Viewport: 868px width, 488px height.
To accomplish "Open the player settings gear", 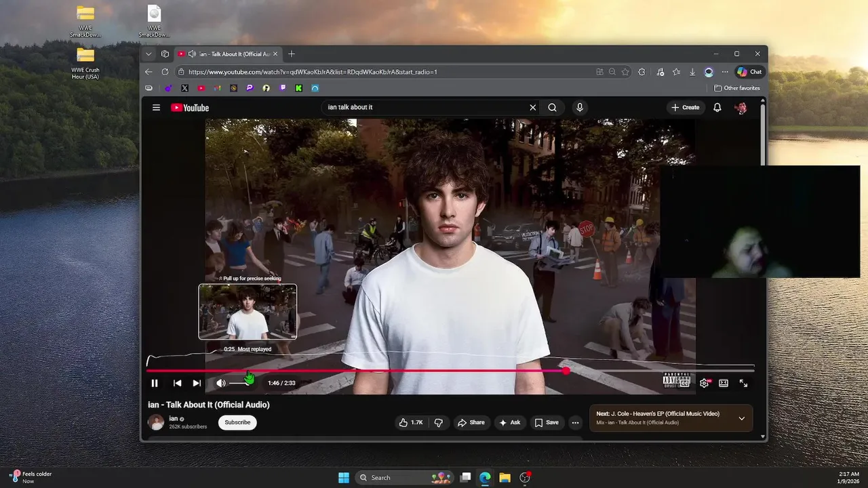I will tap(705, 383).
